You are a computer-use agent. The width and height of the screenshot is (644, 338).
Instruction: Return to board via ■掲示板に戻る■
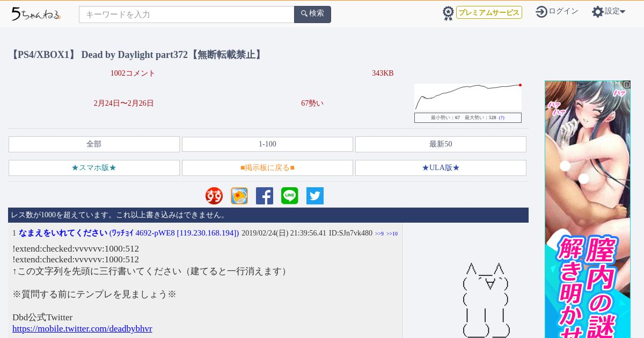tap(267, 168)
